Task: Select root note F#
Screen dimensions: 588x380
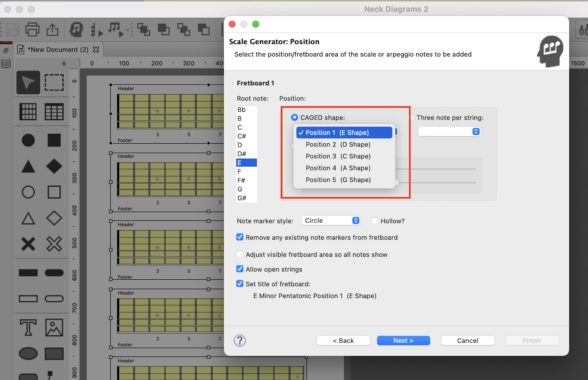Action: coord(247,180)
